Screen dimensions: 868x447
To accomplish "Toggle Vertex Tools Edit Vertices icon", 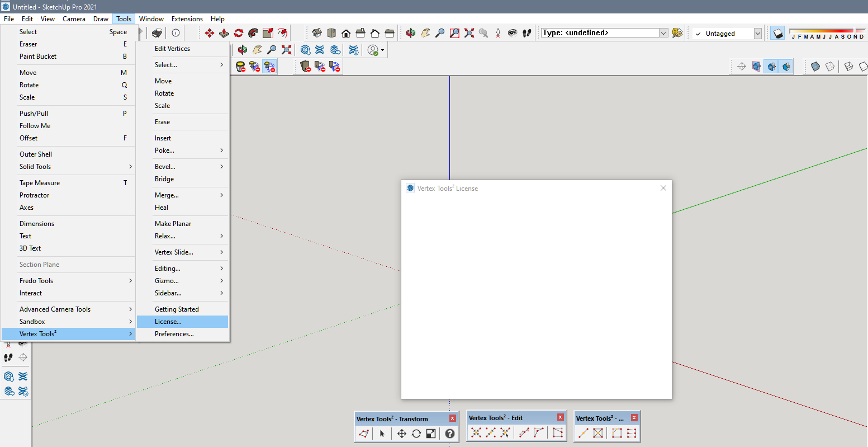I will tap(364, 434).
